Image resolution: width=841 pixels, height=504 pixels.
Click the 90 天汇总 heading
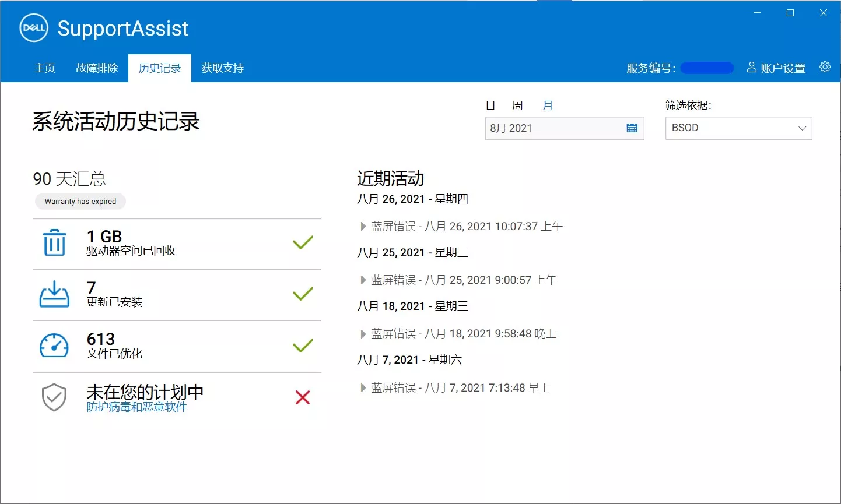coord(69,178)
